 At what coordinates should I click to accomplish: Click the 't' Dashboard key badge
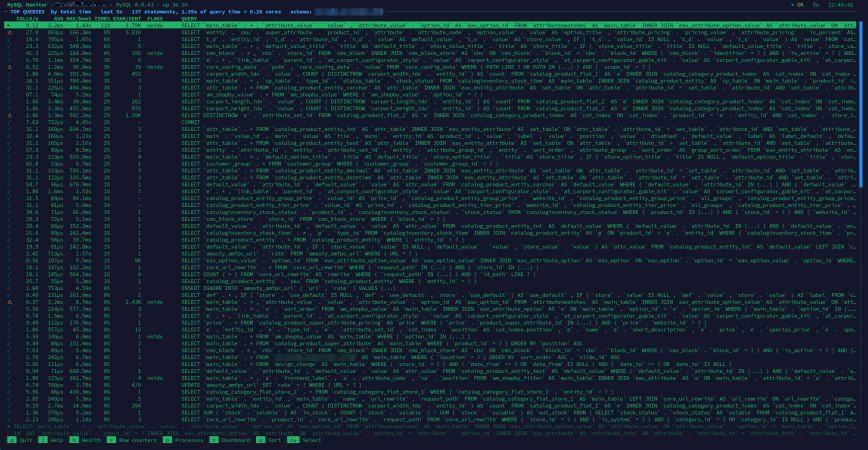point(214,440)
